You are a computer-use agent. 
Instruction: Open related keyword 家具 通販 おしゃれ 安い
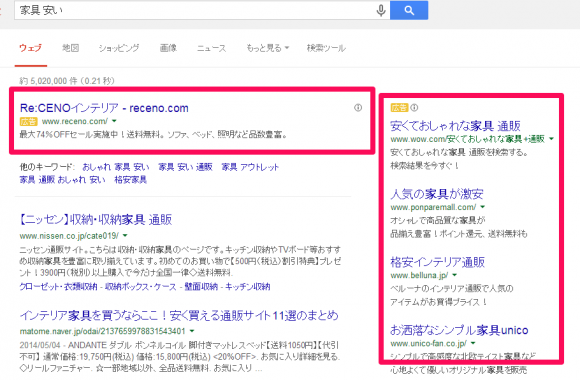pos(63,180)
